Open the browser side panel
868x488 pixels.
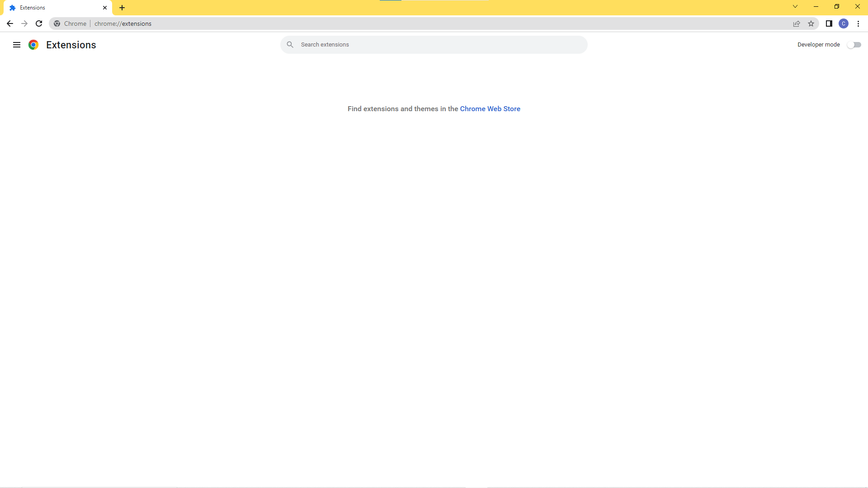(x=829, y=23)
